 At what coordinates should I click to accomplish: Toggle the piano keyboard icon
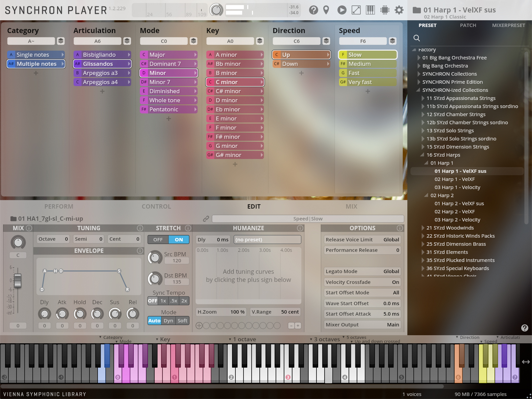tap(370, 10)
